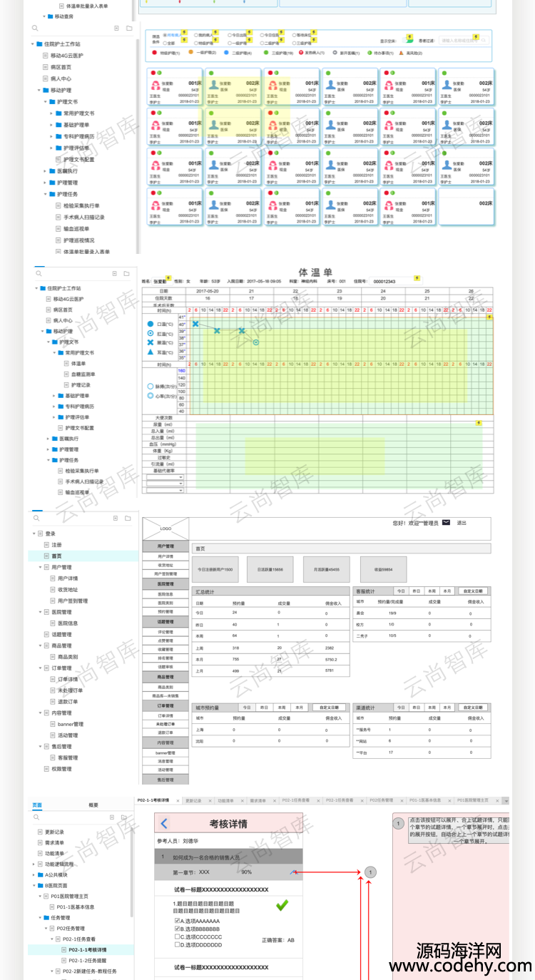The image size is (535, 980).
Task: Click 本周 button in 城市预约量
Action: (282, 708)
